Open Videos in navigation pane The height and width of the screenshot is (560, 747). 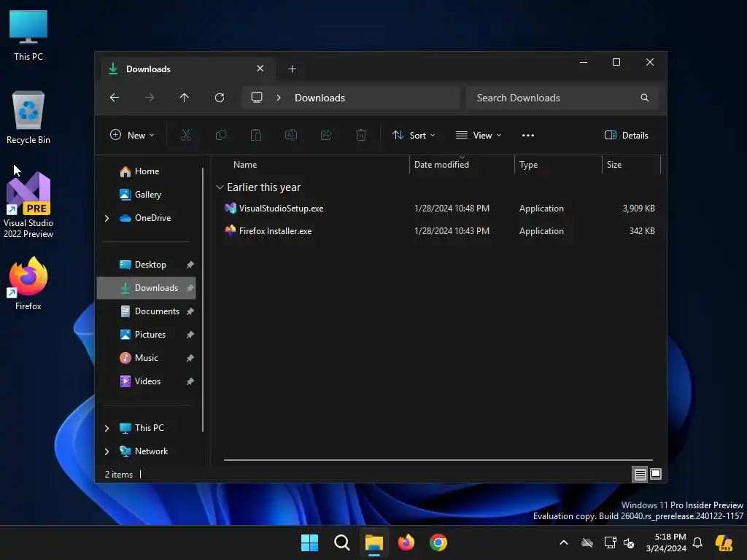(x=147, y=381)
